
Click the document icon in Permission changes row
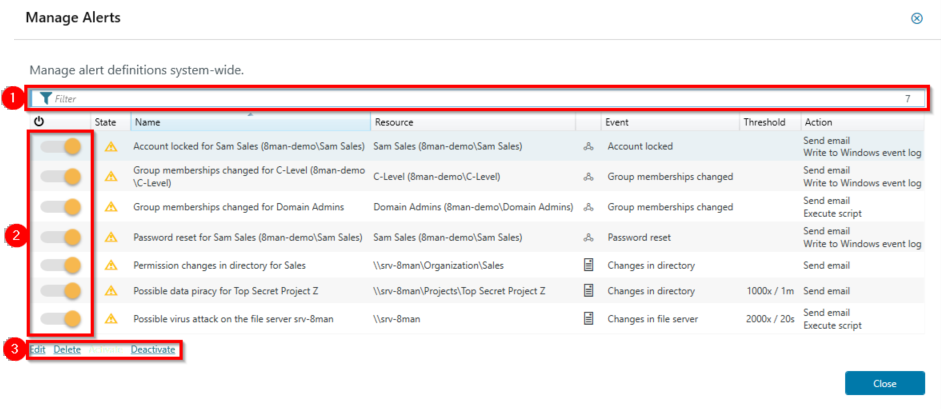tap(589, 265)
